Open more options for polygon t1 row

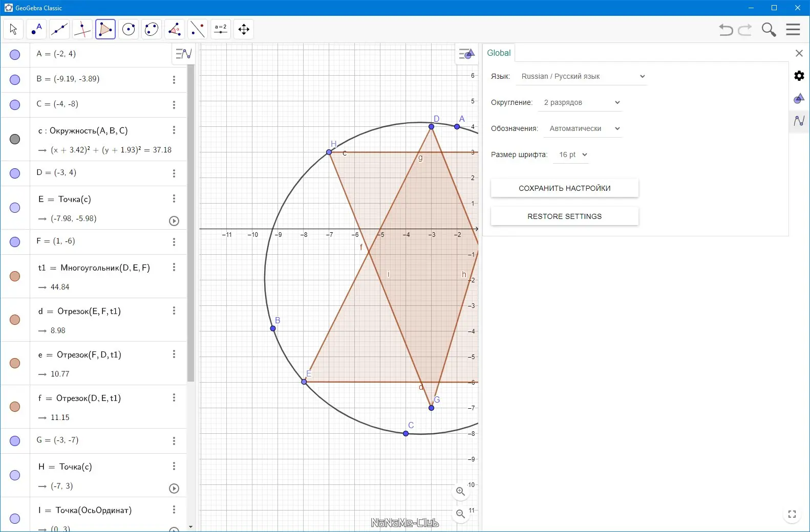174,267
